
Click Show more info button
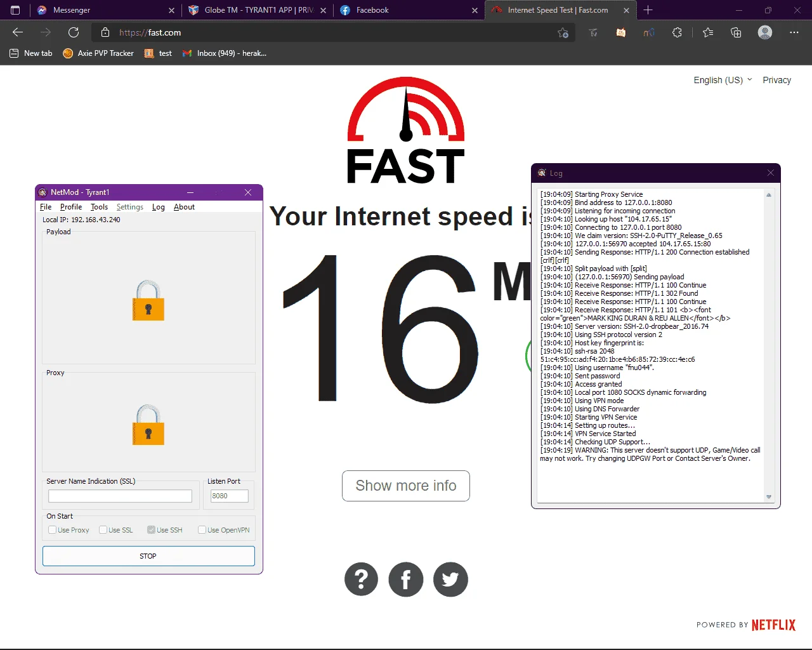coord(406,486)
